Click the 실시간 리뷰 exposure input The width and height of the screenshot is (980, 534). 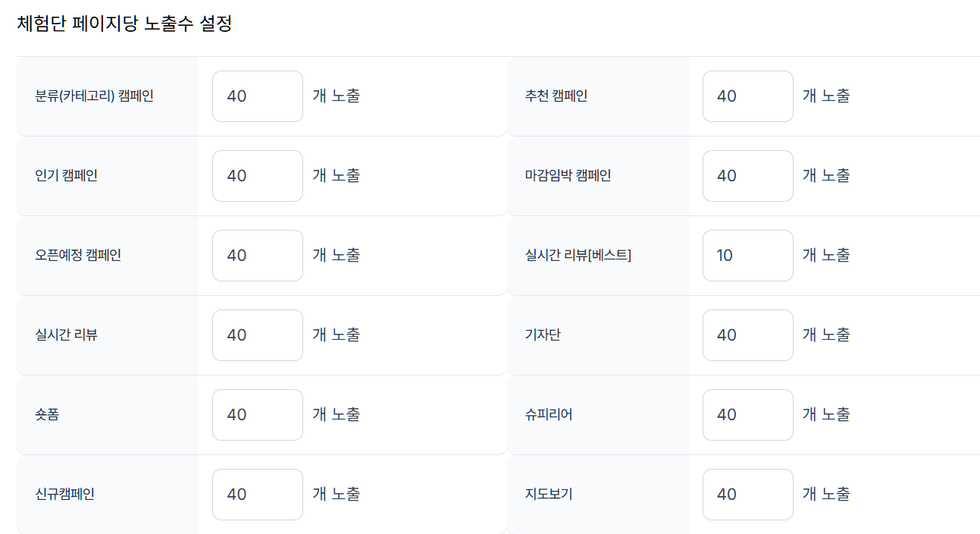[257, 335]
